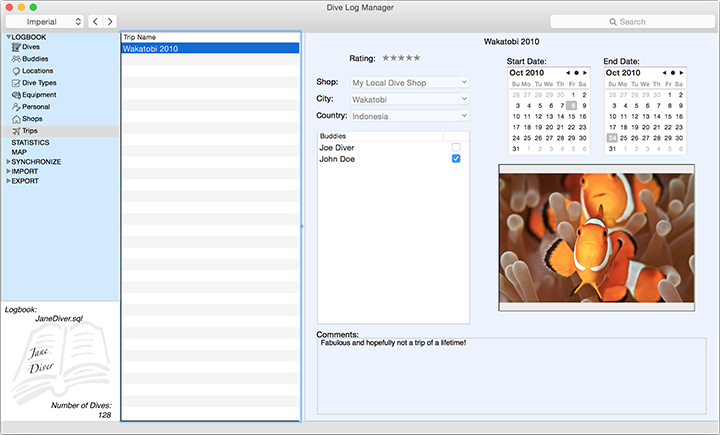This screenshot has width=720, height=435.
Task: Set the trip rating to five stars
Action: (x=417, y=58)
